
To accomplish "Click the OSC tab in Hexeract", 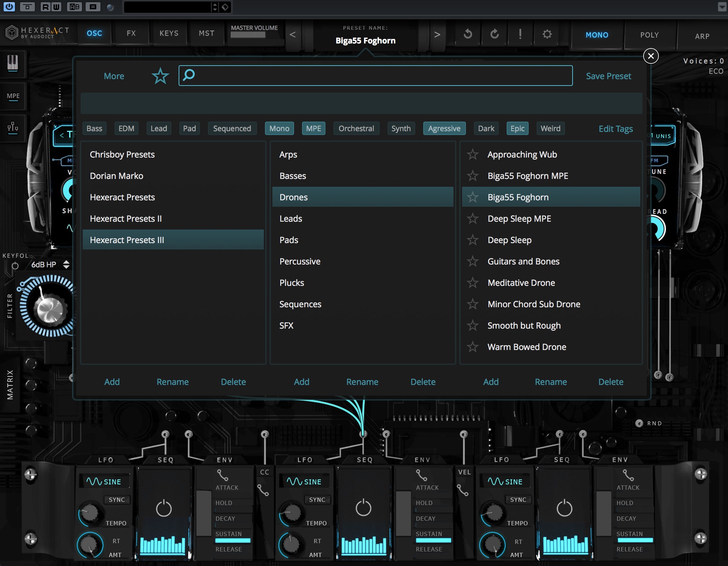I will [94, 34].
